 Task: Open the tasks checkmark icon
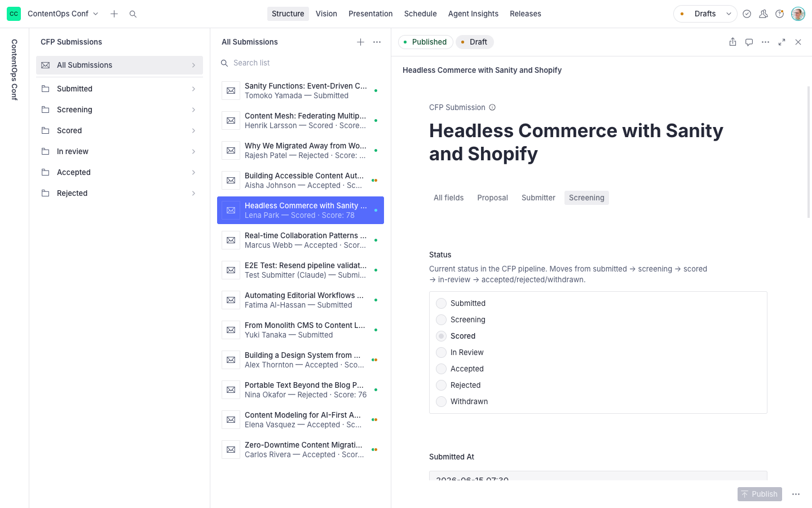(747, 14)
